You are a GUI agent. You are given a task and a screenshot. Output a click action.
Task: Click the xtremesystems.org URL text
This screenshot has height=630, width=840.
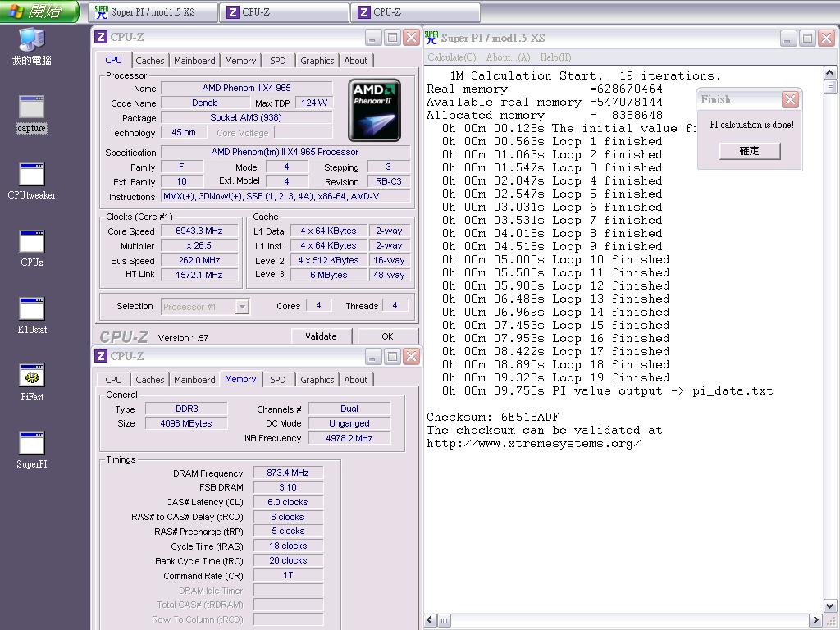coord(533,444)
